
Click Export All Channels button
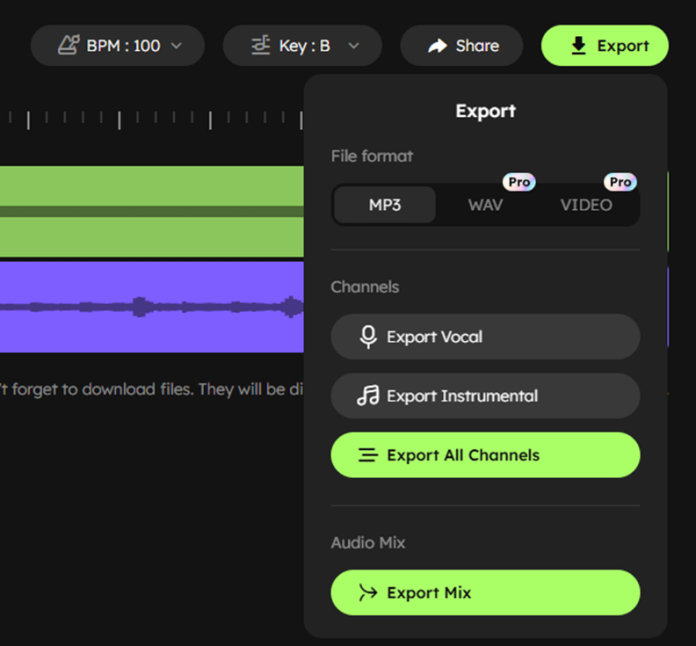pyautogui.click(x=485, y=455)
